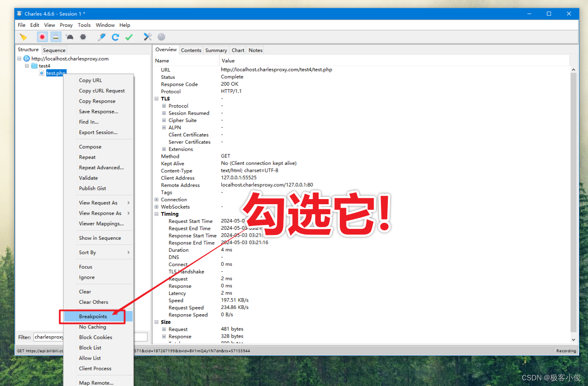Click the broom Clear Session icon
This screenshot has width=588, height=386.
click(x=23, y=37)
